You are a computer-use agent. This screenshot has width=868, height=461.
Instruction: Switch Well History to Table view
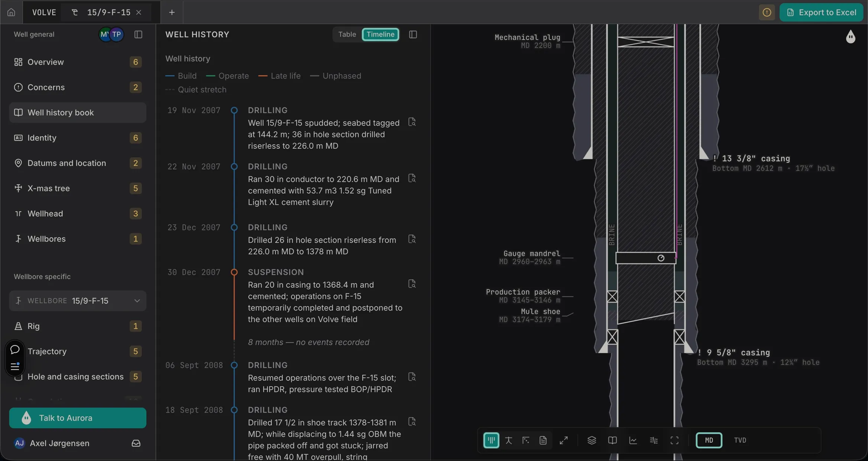pyautogui.click(x=347, y=34)
